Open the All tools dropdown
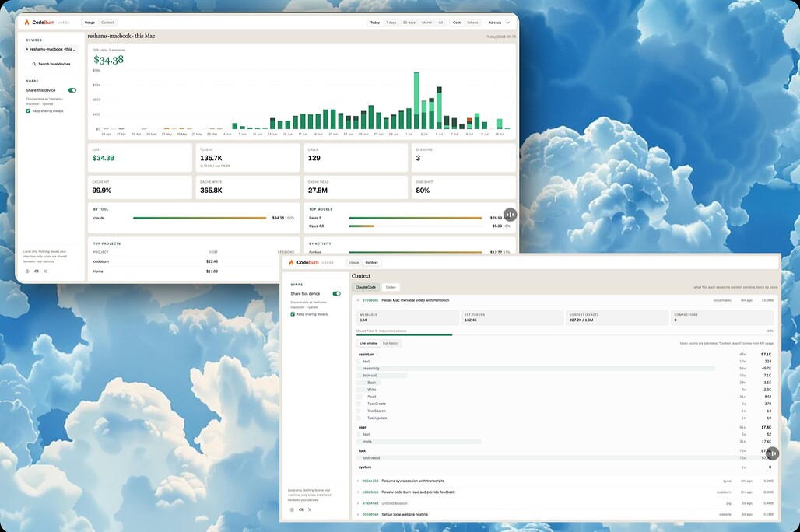 (499, 23)
